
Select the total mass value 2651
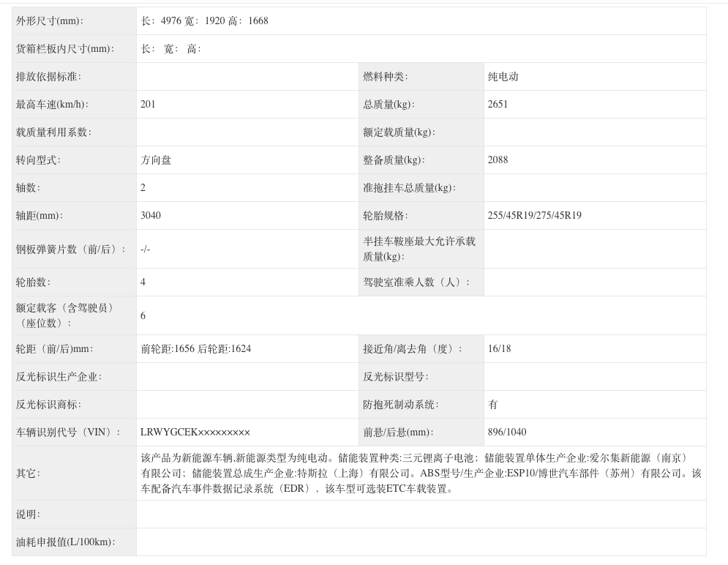tap(498, 104)
